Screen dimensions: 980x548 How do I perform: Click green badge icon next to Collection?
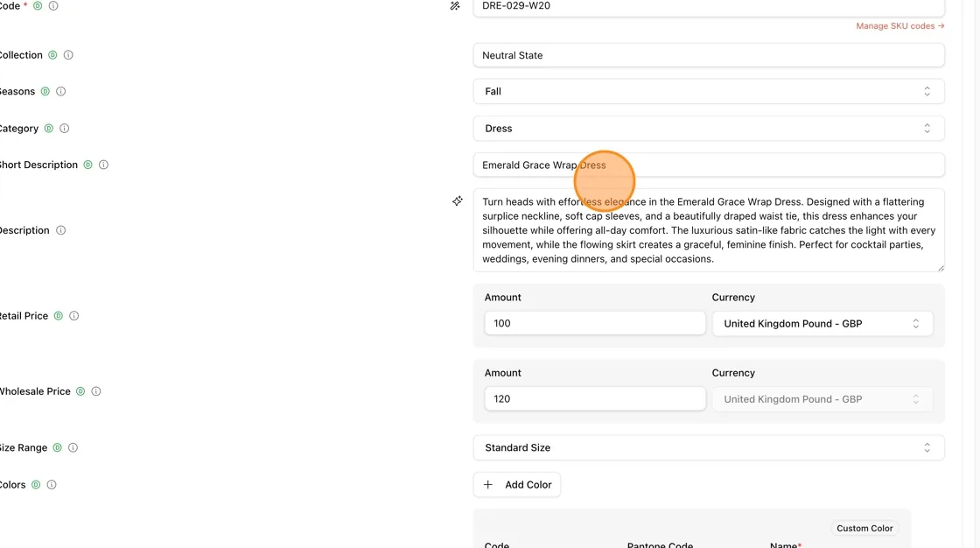52,55
